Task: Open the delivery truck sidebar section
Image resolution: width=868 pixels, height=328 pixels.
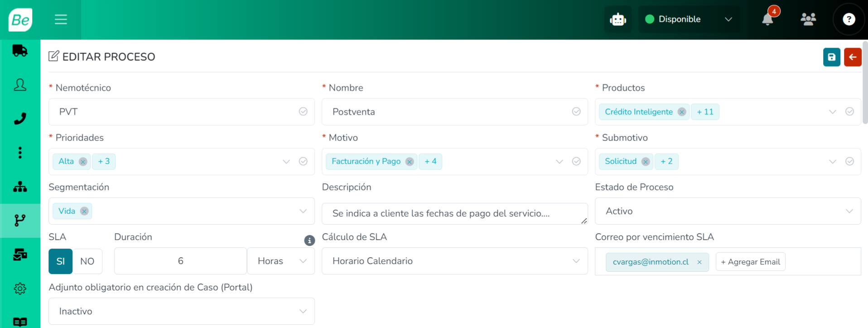Action: click(20, 51)
